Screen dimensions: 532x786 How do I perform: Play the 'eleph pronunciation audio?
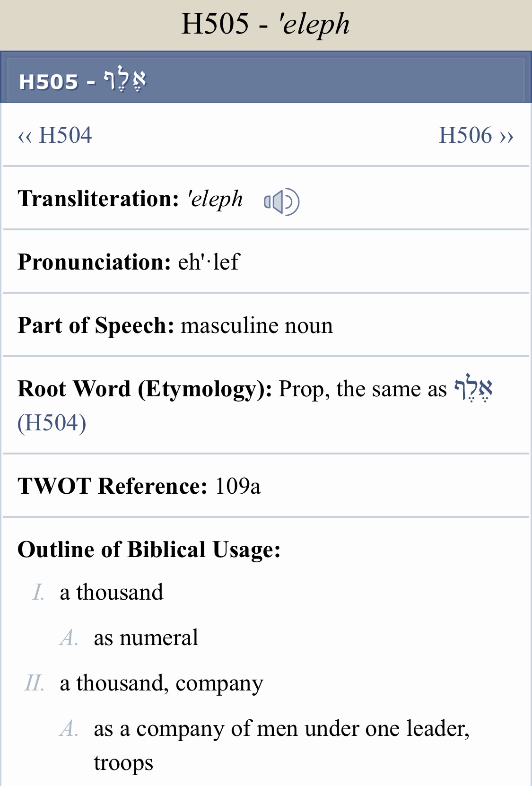click(x=281, y=201)
